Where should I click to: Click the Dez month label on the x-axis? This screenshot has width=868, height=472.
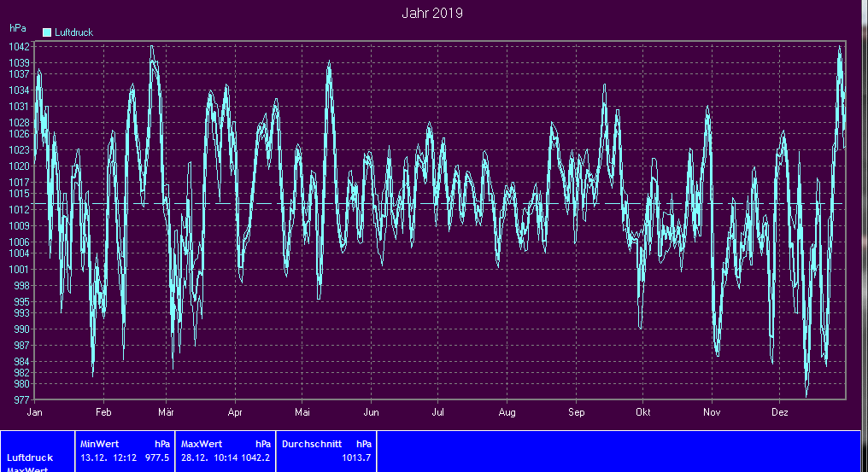click(779, 412)
